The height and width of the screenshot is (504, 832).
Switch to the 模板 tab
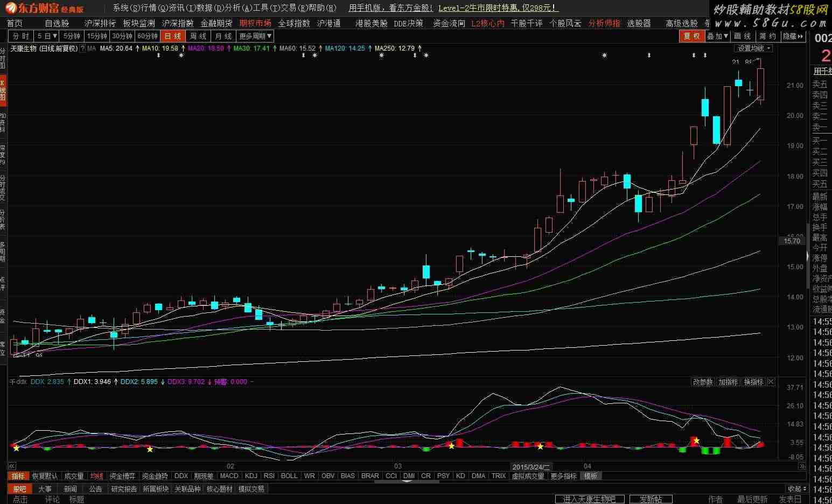(591, 476)
